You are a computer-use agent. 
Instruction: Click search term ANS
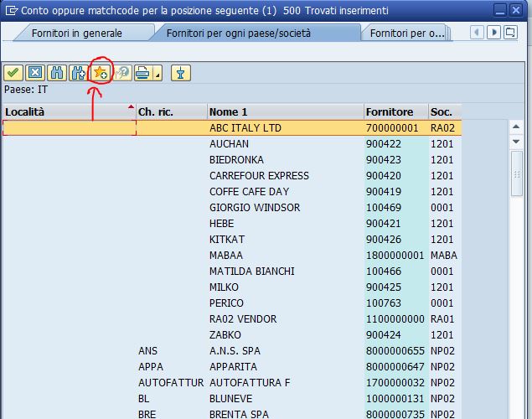[x=147, y=351]
